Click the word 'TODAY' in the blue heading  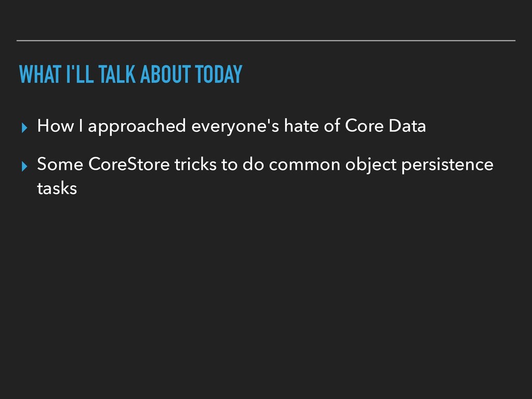(x=219, y=74)
